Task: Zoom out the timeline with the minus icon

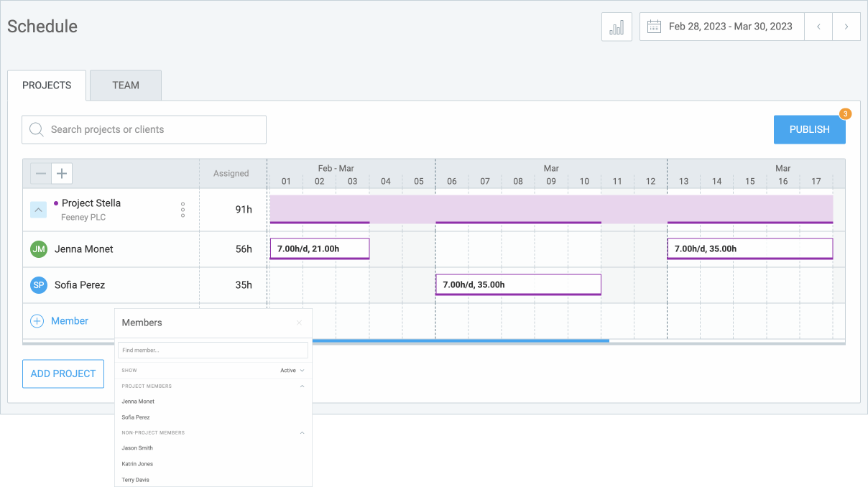Action: (x=40, y=173)
